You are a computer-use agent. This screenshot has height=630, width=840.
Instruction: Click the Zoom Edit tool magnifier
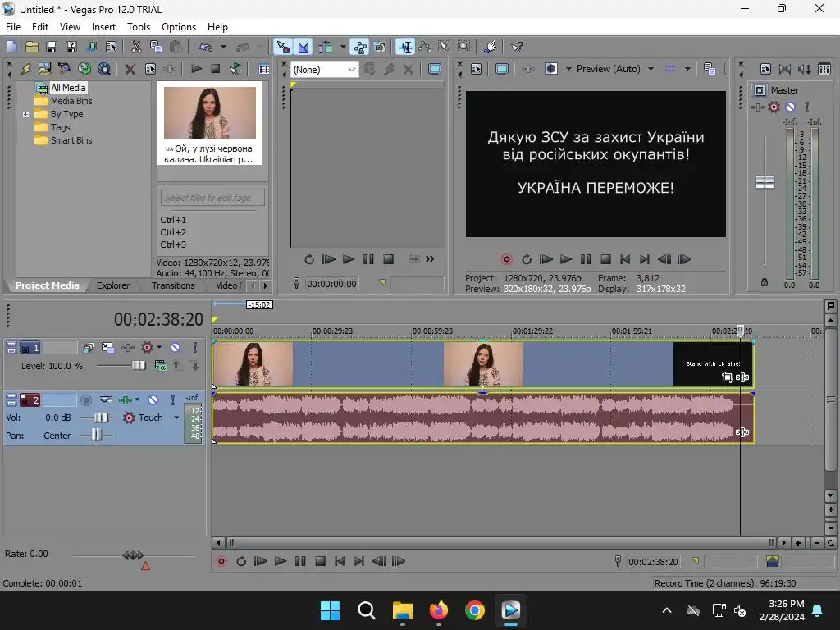click(x=464, y=47)
